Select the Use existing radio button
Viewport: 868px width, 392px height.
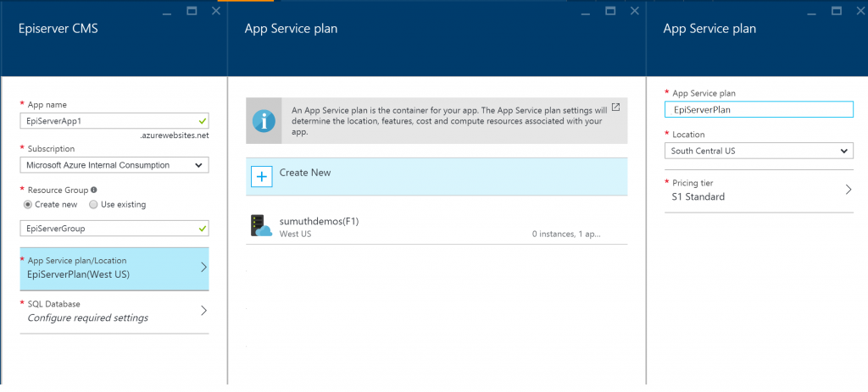[x=93, y=204]
